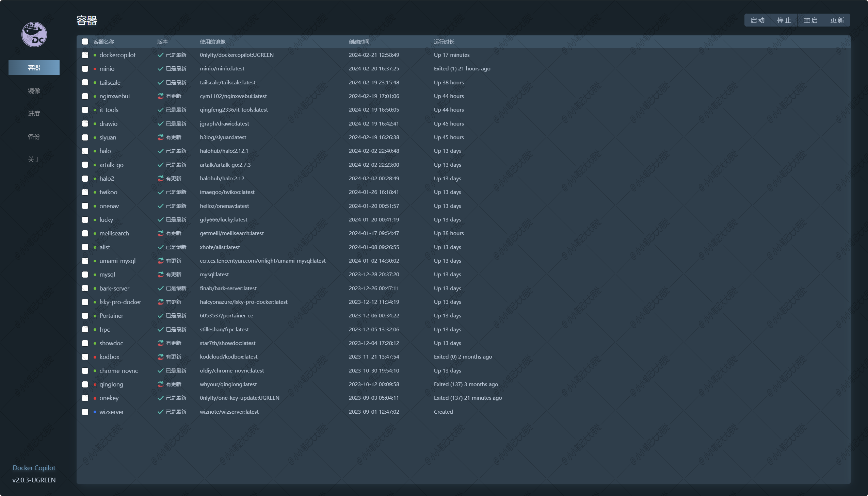The image size is (868, 496).
Task: Click the green status dot for tailscale
Action: [x=95, y=82]
